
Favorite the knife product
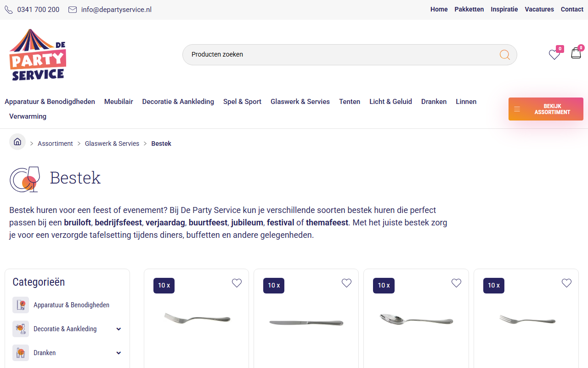click(x=346, y=283)
